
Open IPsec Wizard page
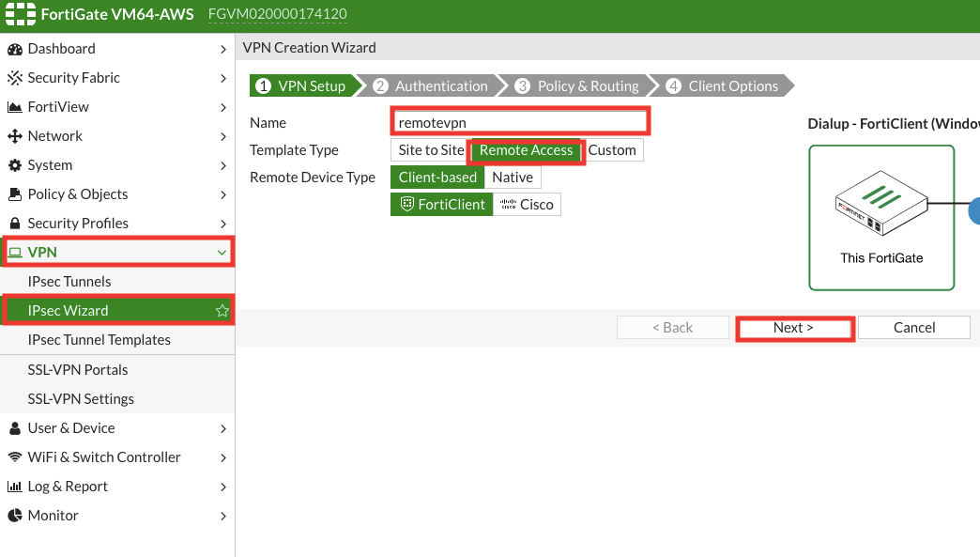[117, 311]
